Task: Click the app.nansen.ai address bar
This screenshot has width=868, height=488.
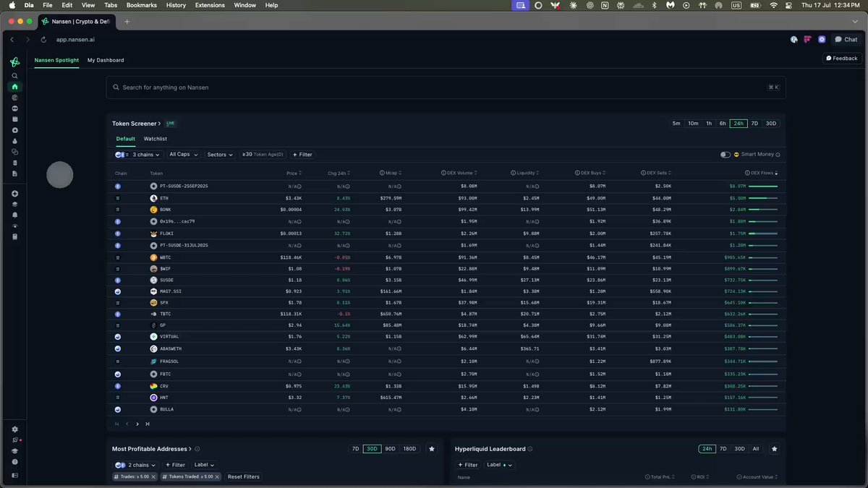Action: pyautogui.click(x=75, y=40)
